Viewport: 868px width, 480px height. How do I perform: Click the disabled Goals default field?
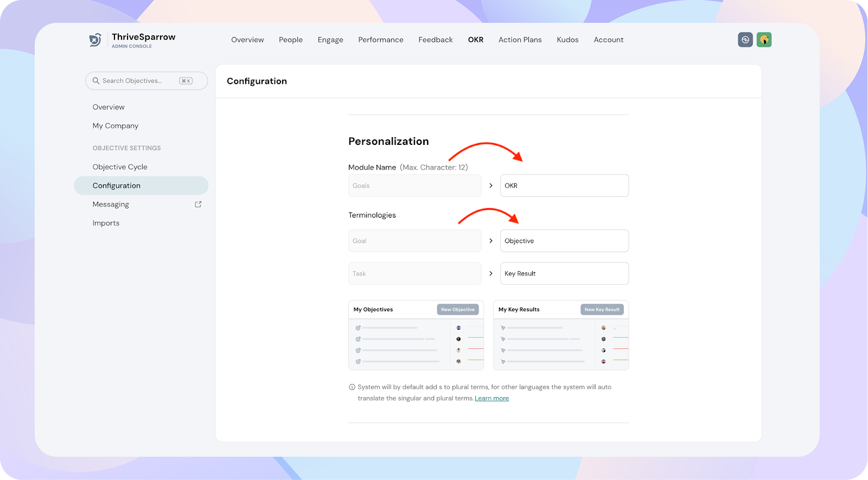[x=414, y=185]
